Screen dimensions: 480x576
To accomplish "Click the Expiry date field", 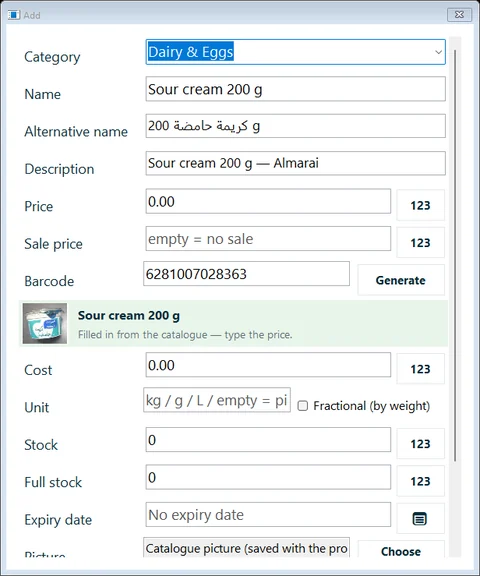I will pyautogui.click(x=268, y=515).
